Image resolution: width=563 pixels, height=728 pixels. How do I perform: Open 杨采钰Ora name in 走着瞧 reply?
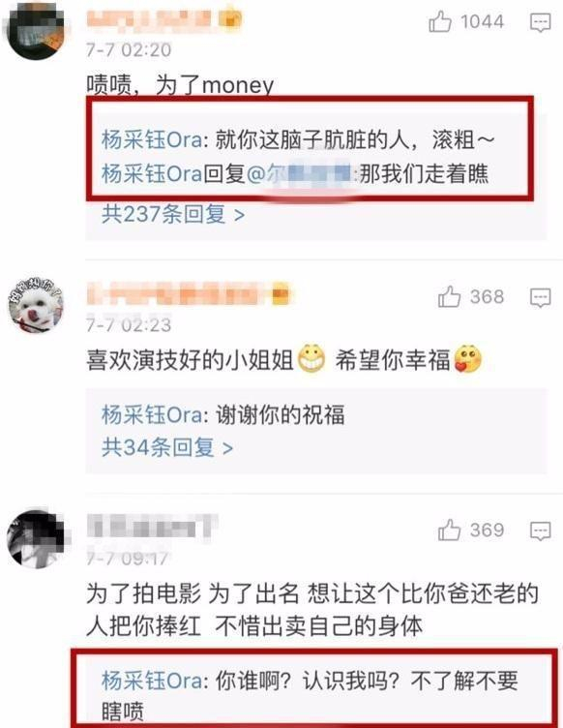coord(152,173)
